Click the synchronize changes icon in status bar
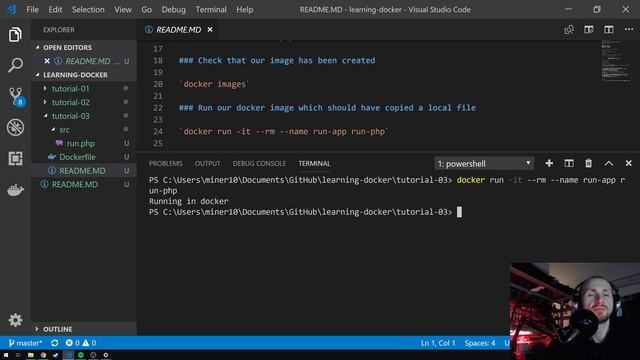Image resolution: width=640 pixels, height=360 pixels. click(x=54, y=343)
